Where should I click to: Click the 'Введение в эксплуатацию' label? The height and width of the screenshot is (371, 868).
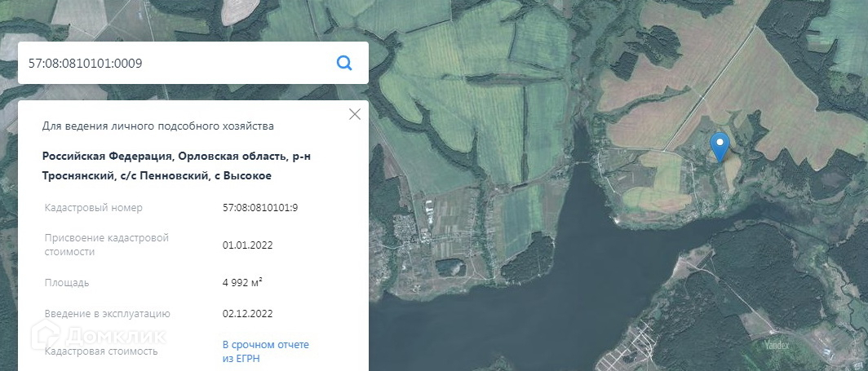coord(108,313)
